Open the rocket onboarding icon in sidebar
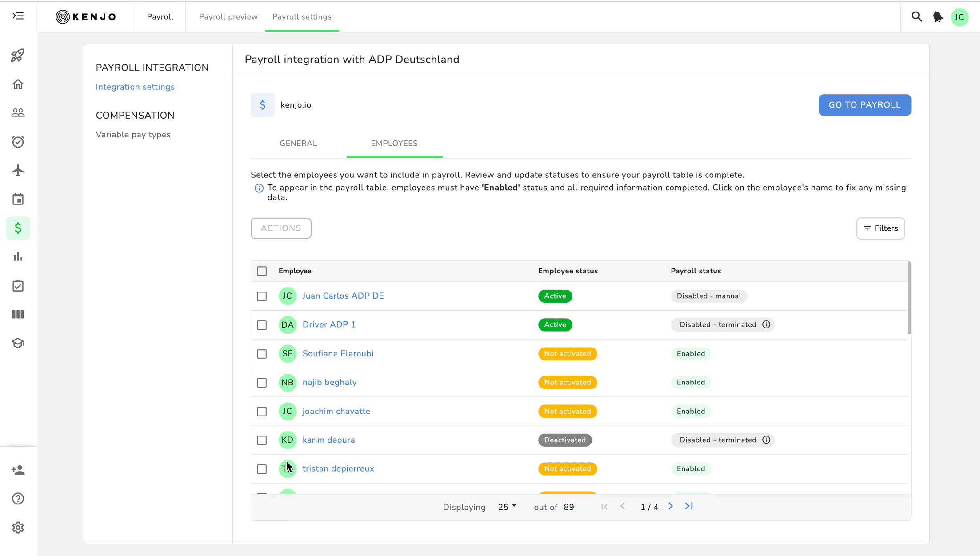980x556 pixels. point(18,56)
